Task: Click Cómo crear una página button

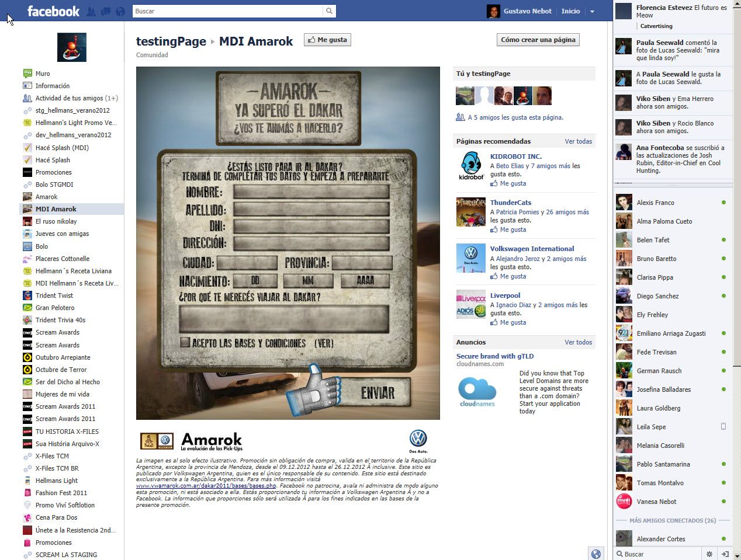Action: pos(538,40)
